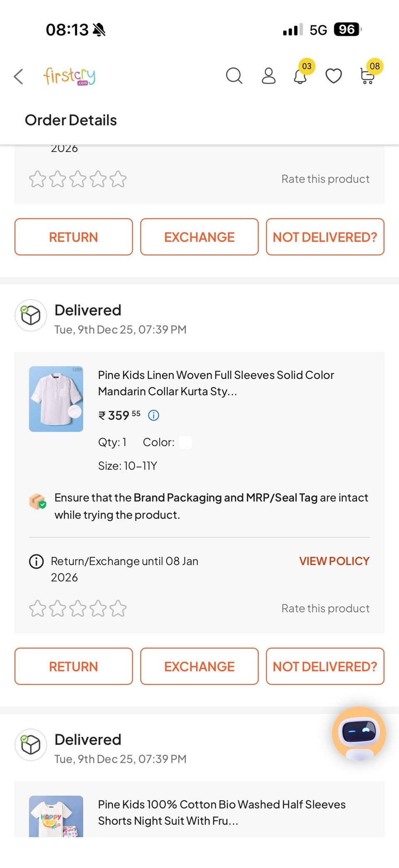This screenshot has height=868, width=399.
Task: Tap the white Color swatch
Action: (185, 442)
